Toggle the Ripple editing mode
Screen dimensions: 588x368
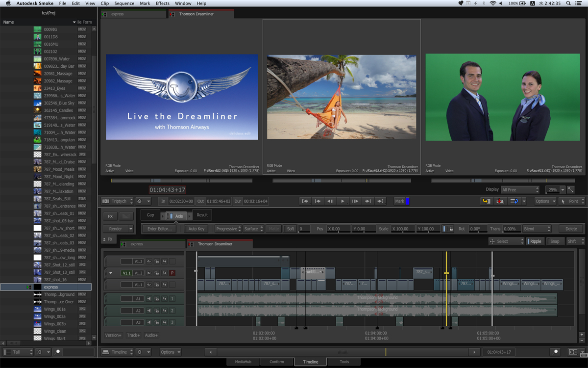pyautogui.click(x=535, y=241)
